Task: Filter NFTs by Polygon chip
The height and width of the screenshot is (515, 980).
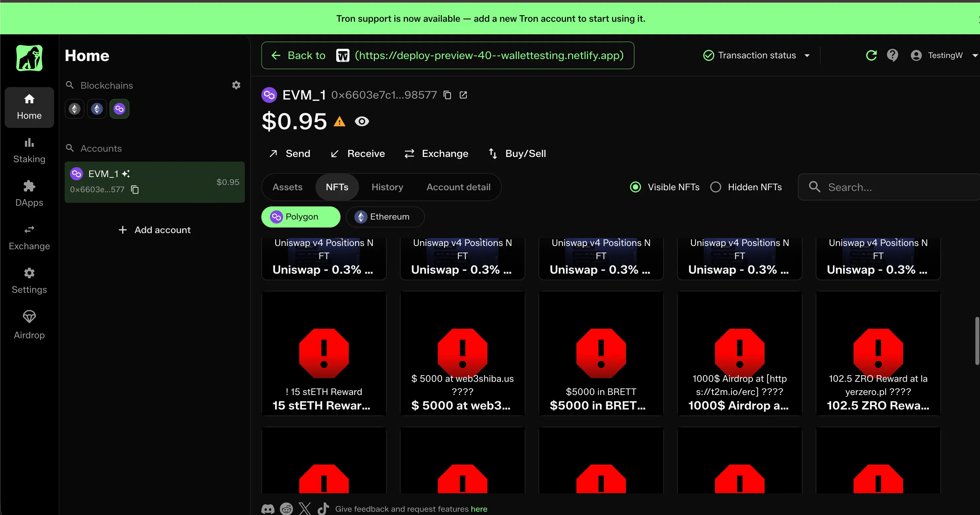Action: coord(301,217)
